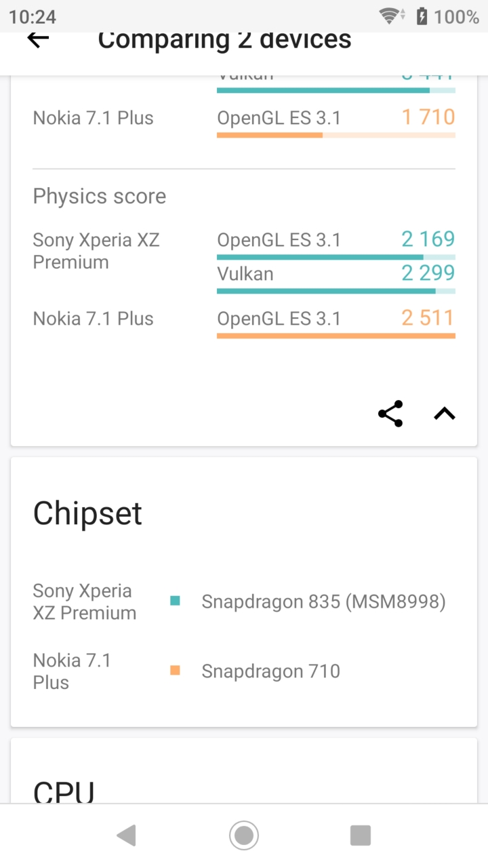
Task: Tap Android back navigation button
Action: (x=126, y=835)
